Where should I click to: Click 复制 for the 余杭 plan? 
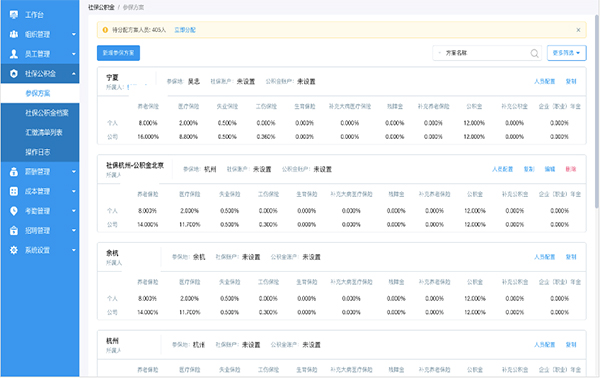(571, 257)
